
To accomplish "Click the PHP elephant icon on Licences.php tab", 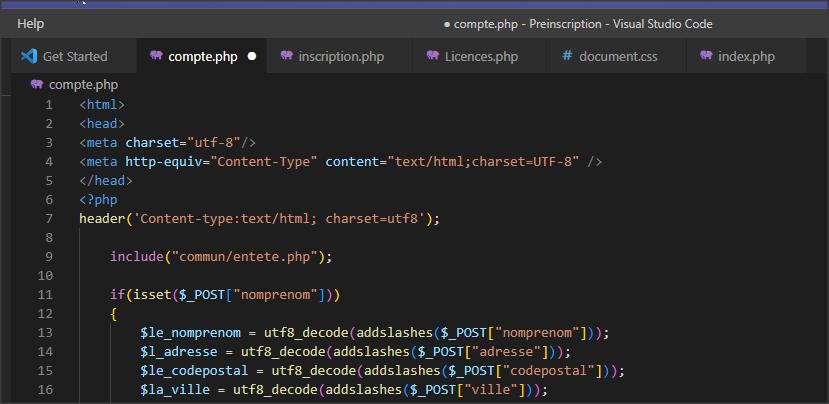I will [x=432, y=56].
